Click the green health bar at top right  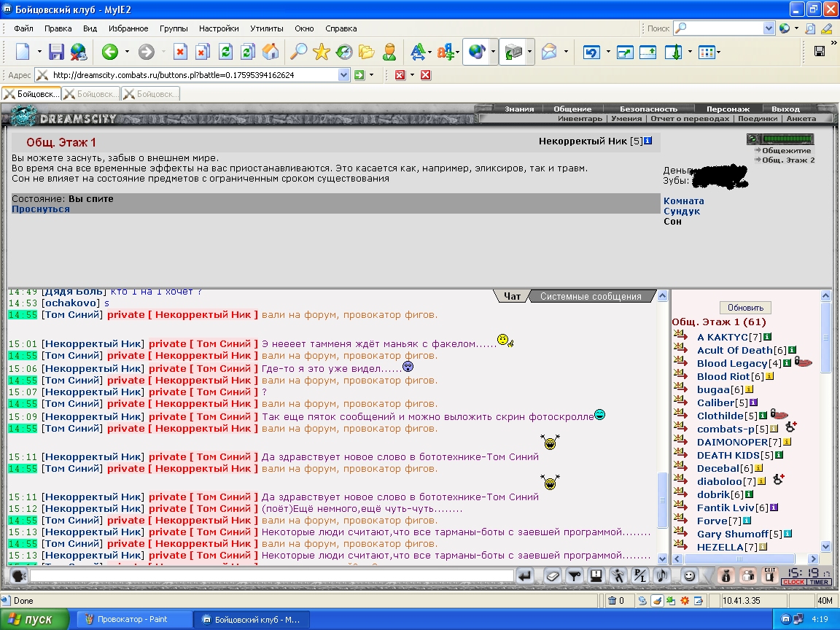[x=787, y=139]
